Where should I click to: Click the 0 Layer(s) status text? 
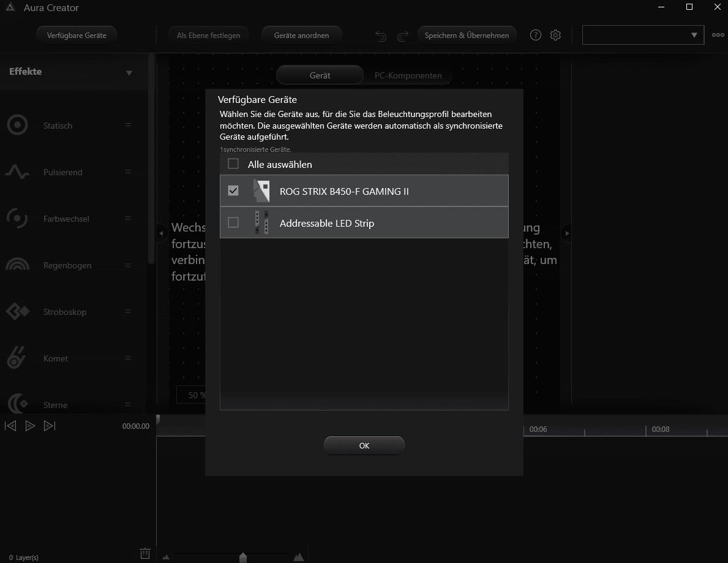pos(24,557)
